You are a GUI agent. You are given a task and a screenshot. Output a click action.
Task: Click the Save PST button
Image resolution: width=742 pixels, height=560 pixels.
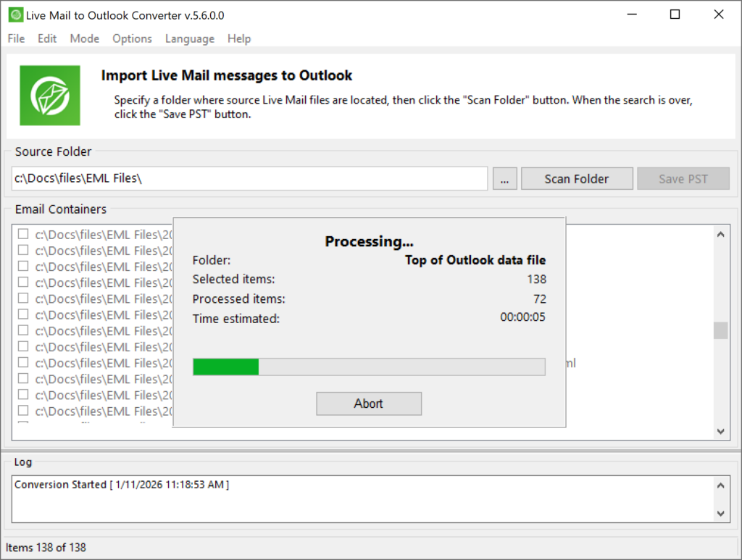(683, 178)
